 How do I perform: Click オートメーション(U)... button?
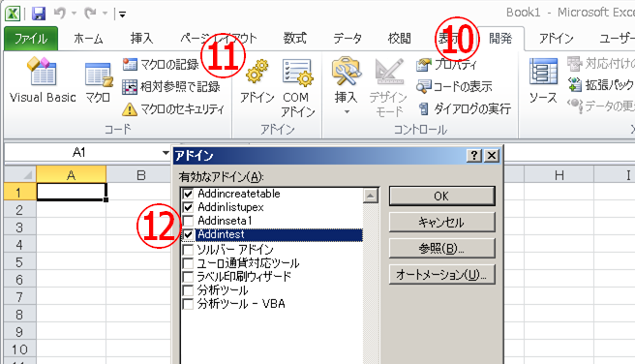(x=441, y=275)
